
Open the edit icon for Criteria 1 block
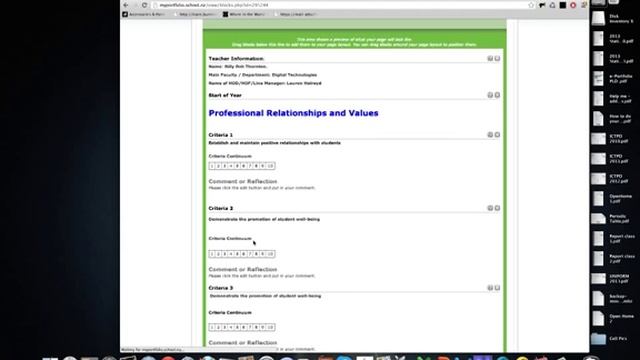[x=490, y=135]
